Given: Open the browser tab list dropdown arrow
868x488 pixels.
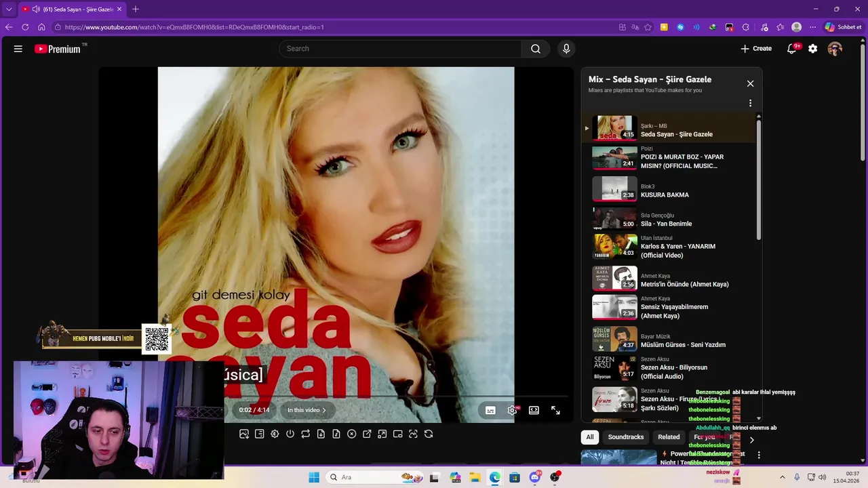Looking at the screenshot, I should pyautogui.click(x=9, y=9).
